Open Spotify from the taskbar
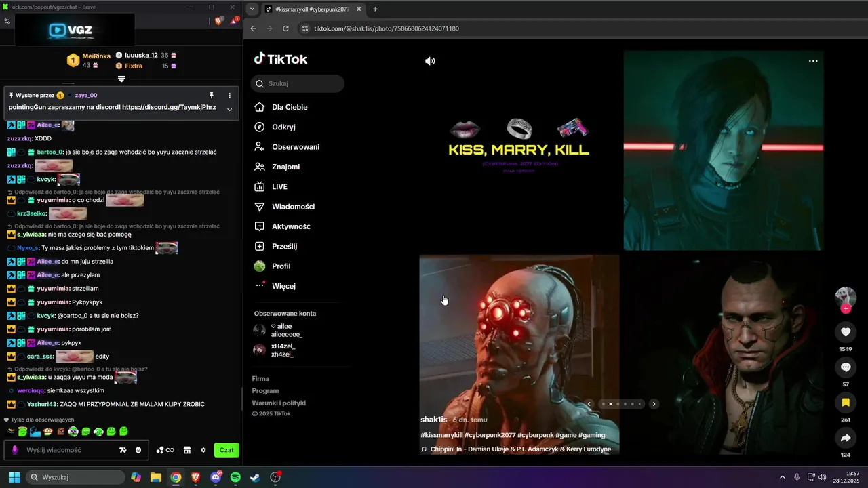 click(x=235, y=477)
